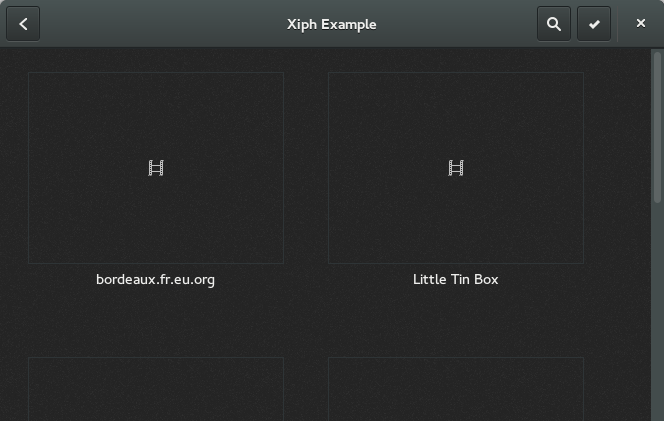The height and width of the screenshot is (421, 664).
Task: Click the film icon above bordeaux.fr.eu.org
Action: pyautogui.click(x=156, y=168)
